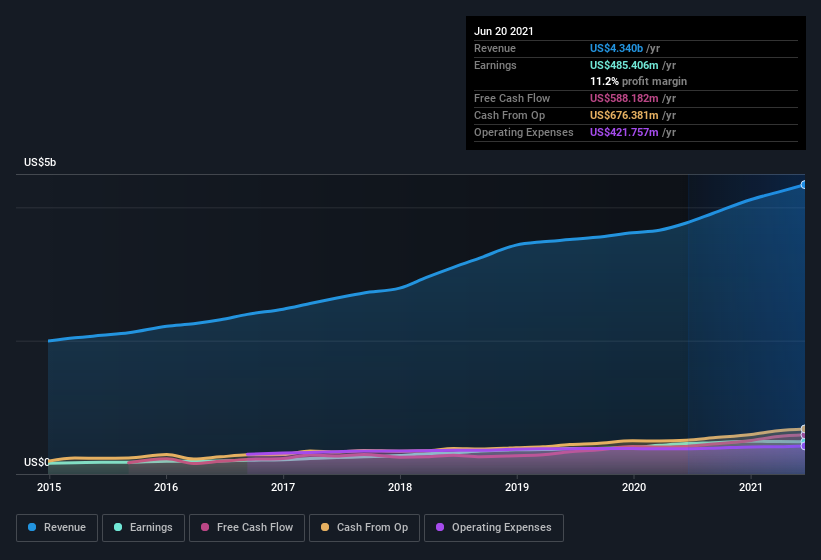
Task: Click the Operating Expenses label in tooltip
Action: [x=524, y=132]
